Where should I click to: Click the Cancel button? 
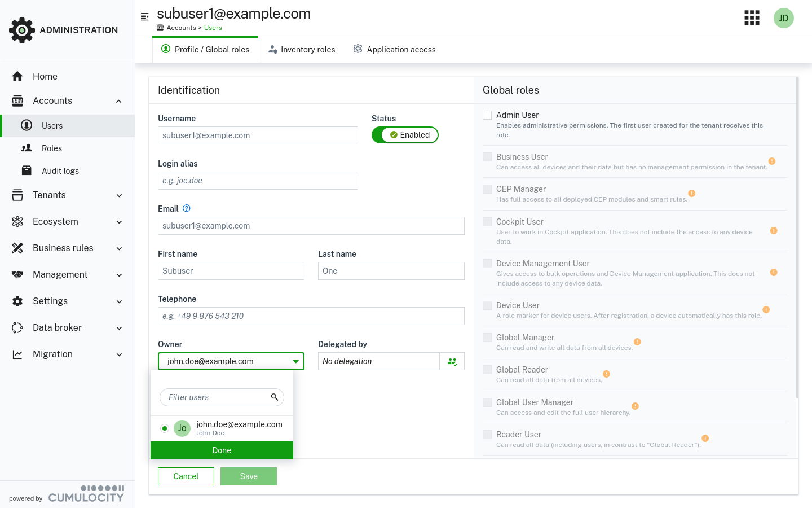pos(186,476)
